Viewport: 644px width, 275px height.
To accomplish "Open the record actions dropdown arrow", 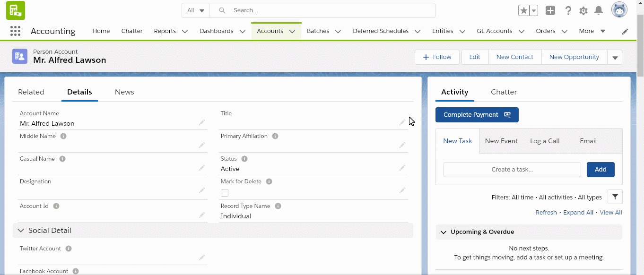I will point(615,58).
